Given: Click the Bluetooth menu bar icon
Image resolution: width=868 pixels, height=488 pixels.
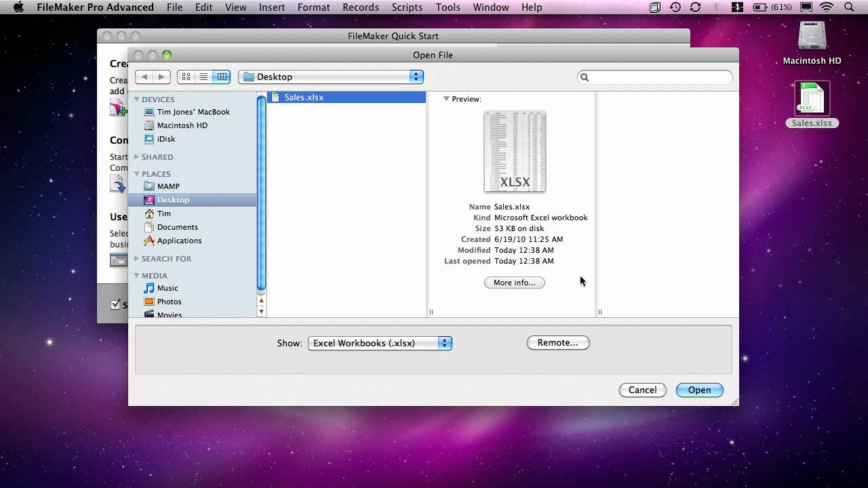Looking at the screenshot, I should click(x=716, y=7).
